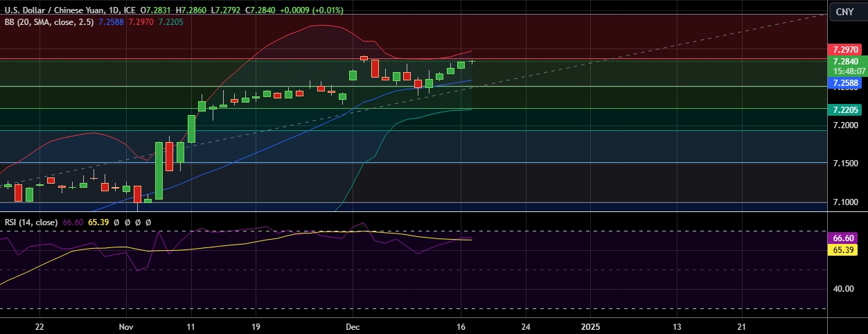Click the 16 date label on time axis
Screen dimensions: 868x334
click(461, 326)
